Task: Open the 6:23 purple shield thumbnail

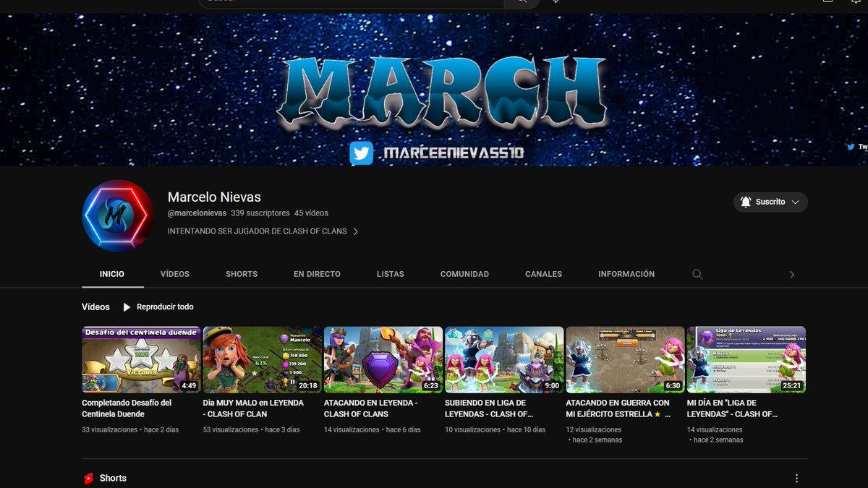Action: click(383, 359)
